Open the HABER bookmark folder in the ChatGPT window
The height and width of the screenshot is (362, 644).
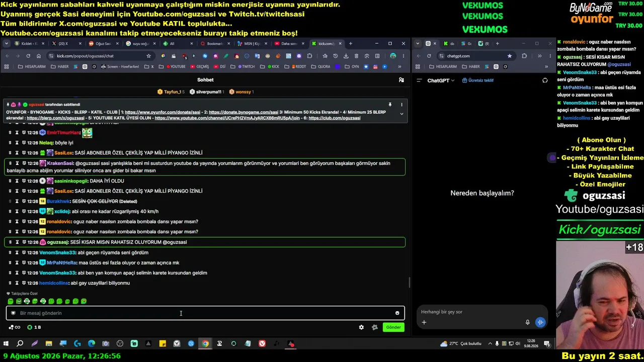pyautogui.click(x=470, y=66)
